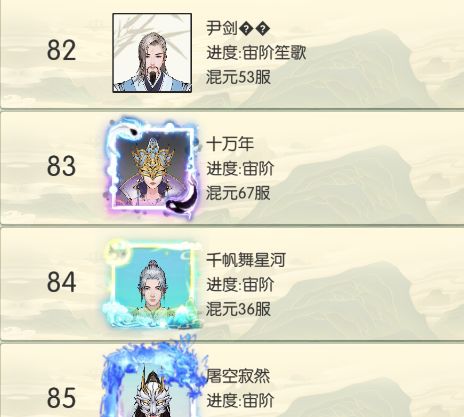Click 进度:宙阶 under 十万年
Screen dimensions: 464x417
[240, 168]
